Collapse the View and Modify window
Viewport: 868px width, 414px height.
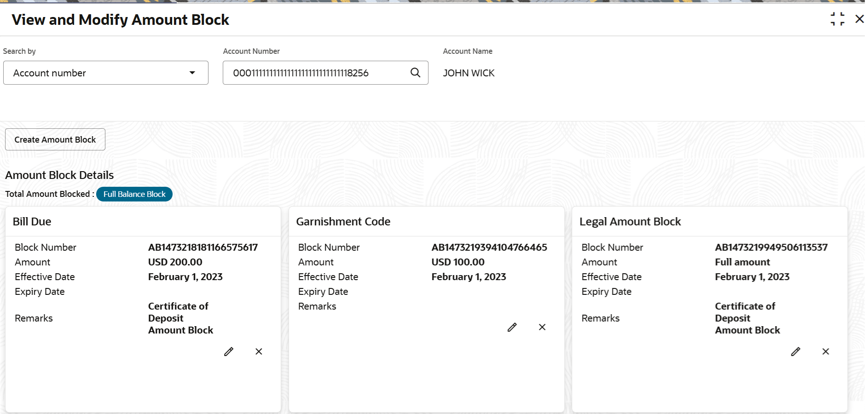click(838, 19)
